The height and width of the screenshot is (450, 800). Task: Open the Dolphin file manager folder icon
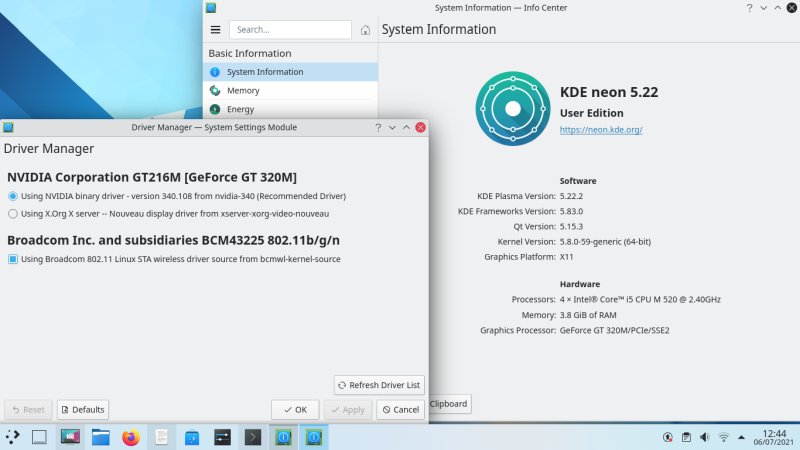[x=101, y=437]
